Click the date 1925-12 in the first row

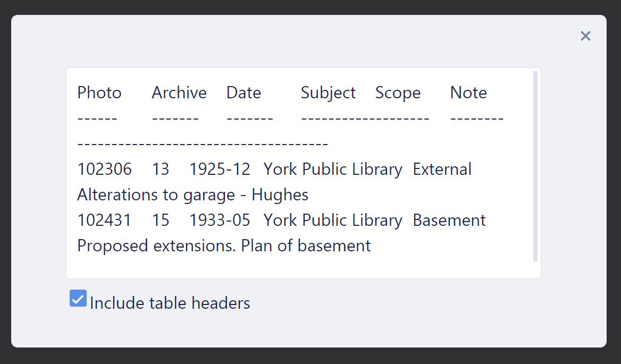(220, 169)
